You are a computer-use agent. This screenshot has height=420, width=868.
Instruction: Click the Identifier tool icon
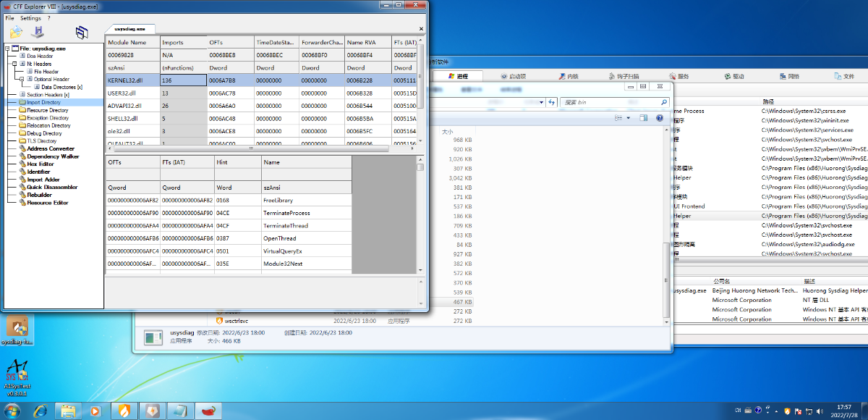coord(22,172)
